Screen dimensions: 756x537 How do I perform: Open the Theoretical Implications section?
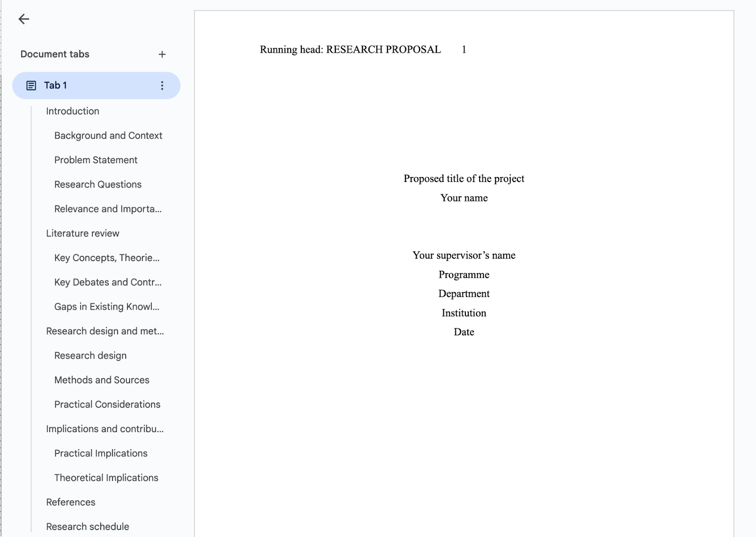point(106,477)
